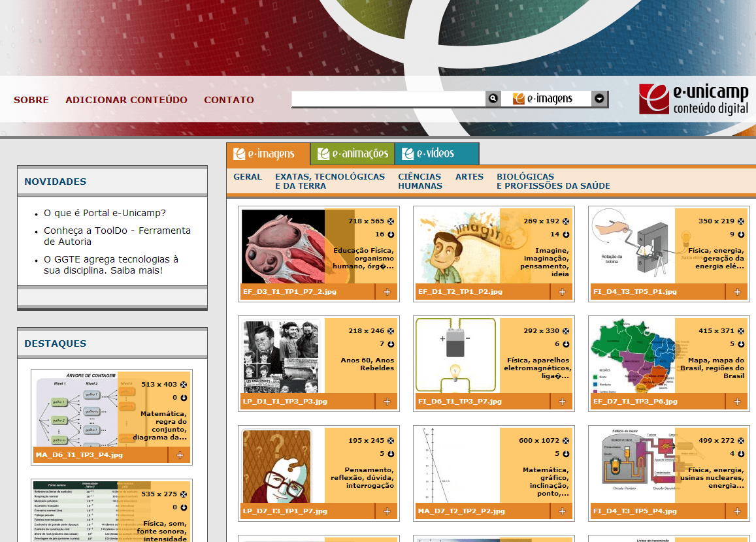Switch to the e-animações tab
Image resolution: width=756 pixels, height=542 pixels.
353,153
